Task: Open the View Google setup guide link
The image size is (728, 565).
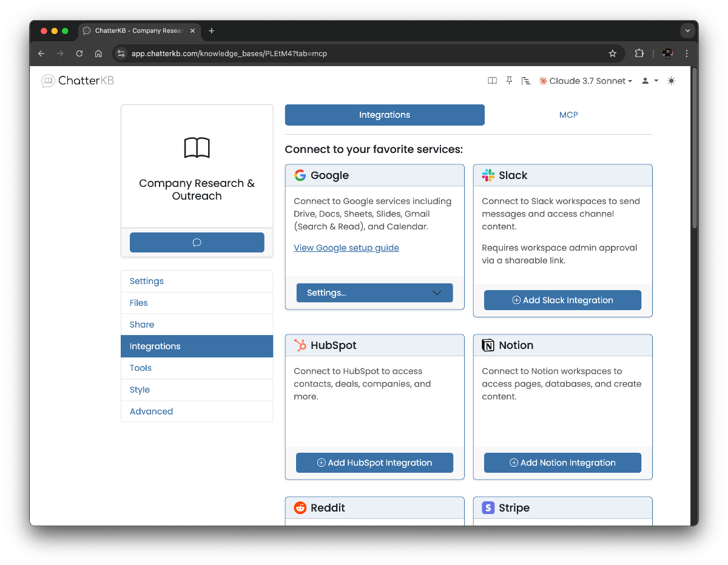Action: tap(346, 248)
